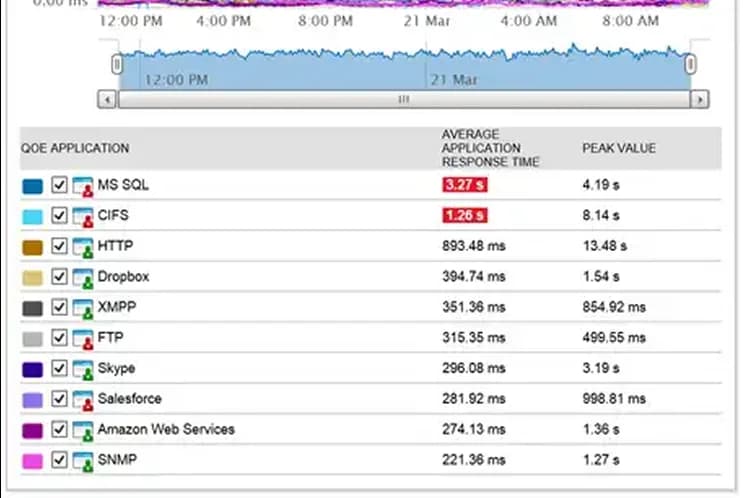This screenshot has height=498, width=747.
Task: Click the horizontal scrollbar thumb grip
Action: (x=404, y=99)
